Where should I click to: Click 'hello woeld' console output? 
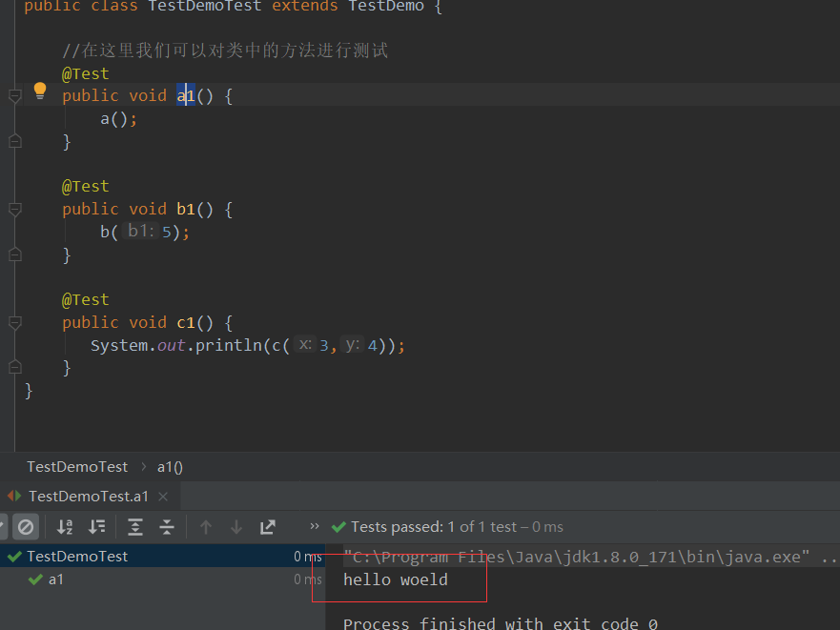coord(396,579)
